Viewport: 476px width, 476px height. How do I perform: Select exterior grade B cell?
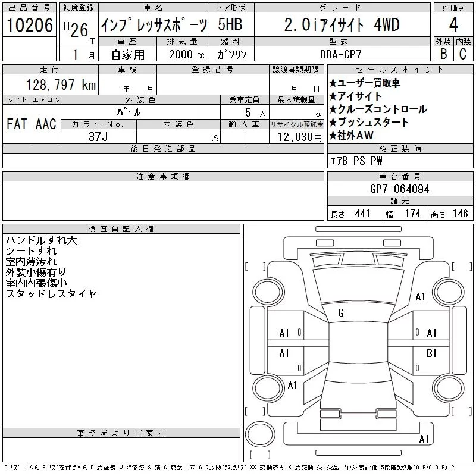pos(443,54)
